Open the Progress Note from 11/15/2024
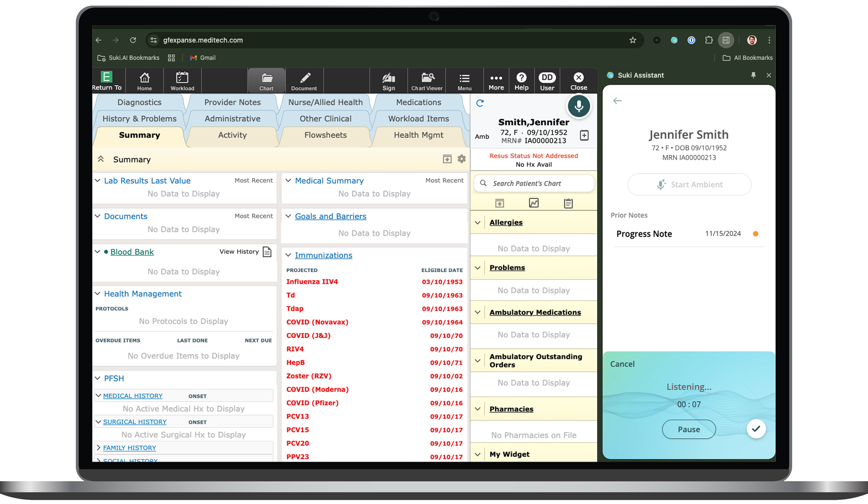Screen dimensions: 868x504 coord(689,234)
